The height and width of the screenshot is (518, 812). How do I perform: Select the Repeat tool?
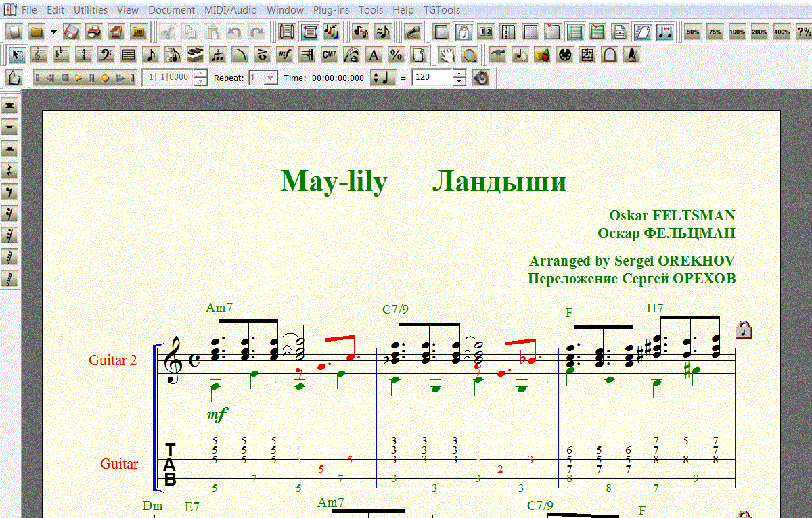pyautogui.click(x=307, y=55)
